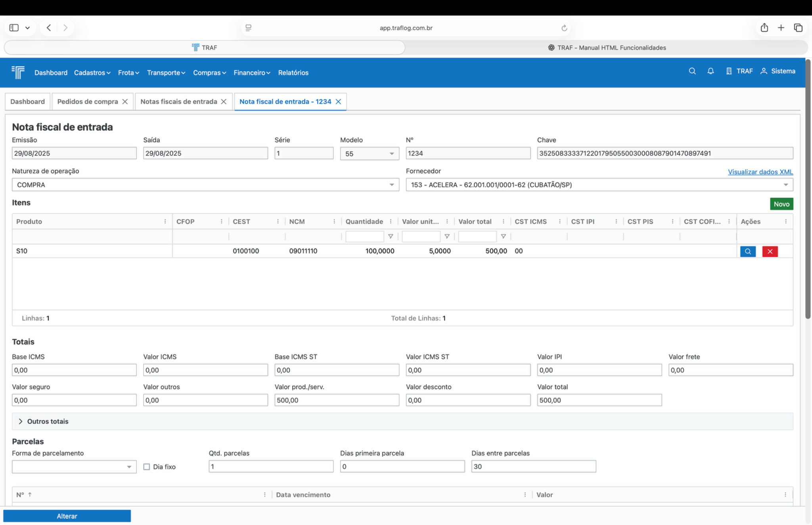Toggle the Dia fixo checkbox
This screenshot has height=525, width=812.
pos(147,467)
